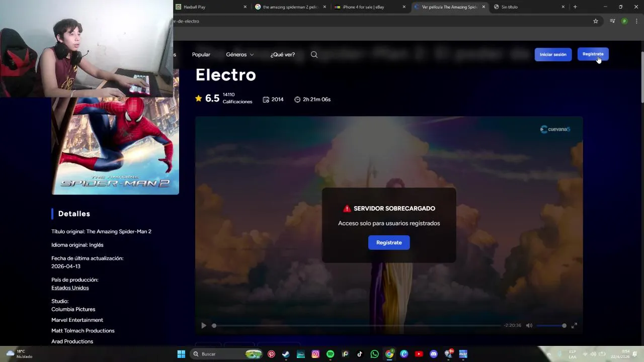
Task: Open WhatsApp from the taskbar
Action: [374, 354]
